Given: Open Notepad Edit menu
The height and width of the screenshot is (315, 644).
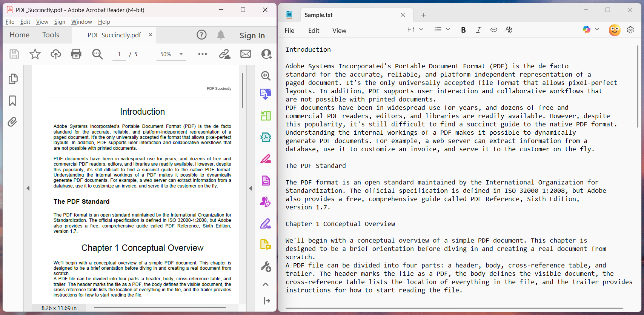Looking at the screenshot, I should click(314, 31).
